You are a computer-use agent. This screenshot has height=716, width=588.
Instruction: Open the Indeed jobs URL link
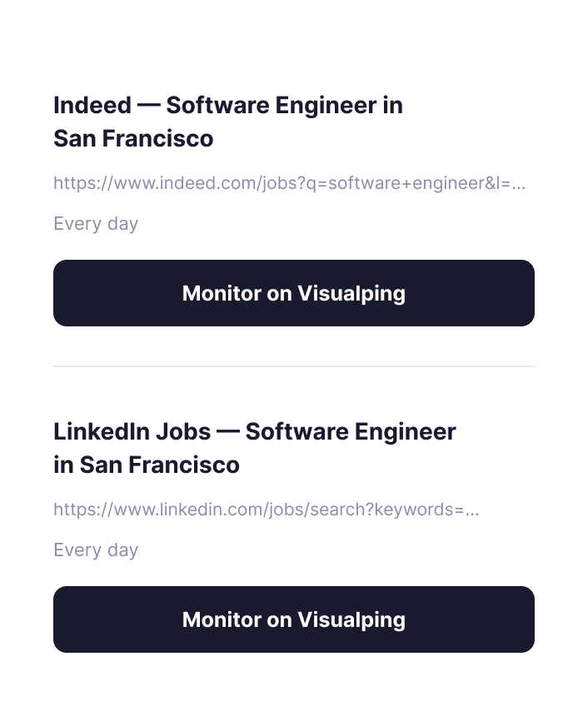pyautogui.click(x=289, y=183)
